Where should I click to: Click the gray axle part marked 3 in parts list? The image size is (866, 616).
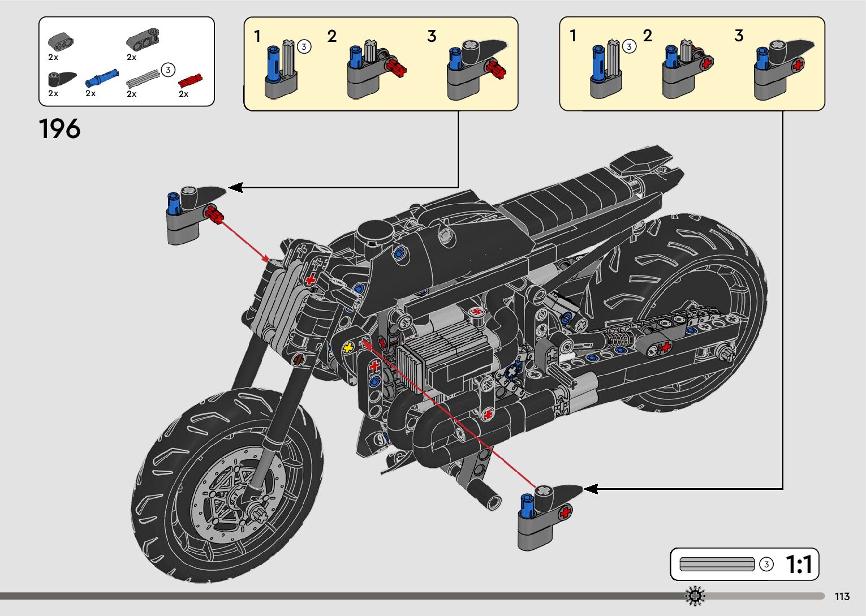point(142,79)
